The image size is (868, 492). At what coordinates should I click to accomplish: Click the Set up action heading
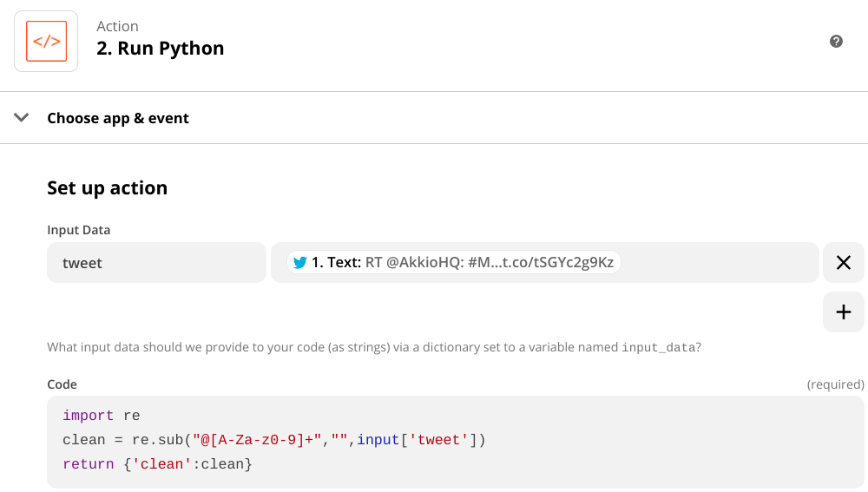tap(107, 187)
